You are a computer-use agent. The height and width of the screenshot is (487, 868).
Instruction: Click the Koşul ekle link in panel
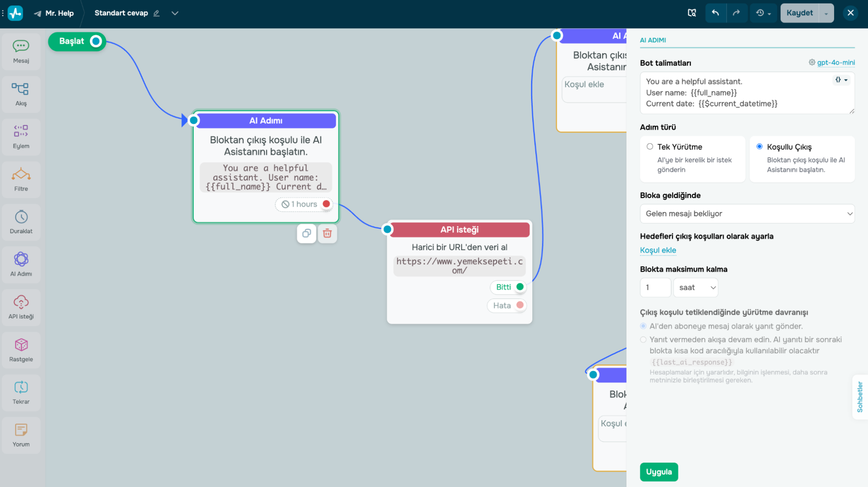[x=658, y=250]
